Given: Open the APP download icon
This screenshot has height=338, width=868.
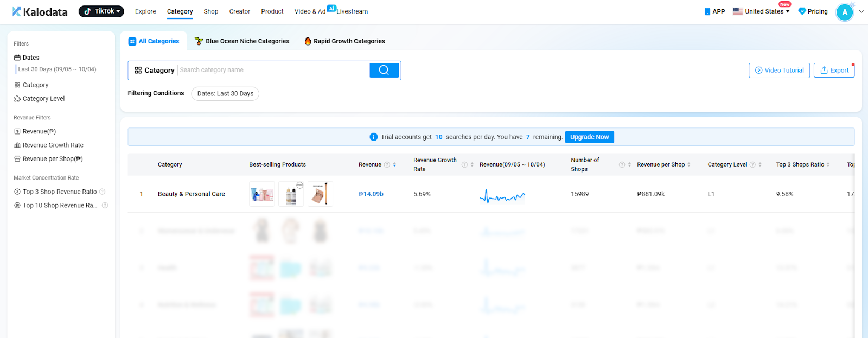Looking at the screenshot, I should pos(707,11).
